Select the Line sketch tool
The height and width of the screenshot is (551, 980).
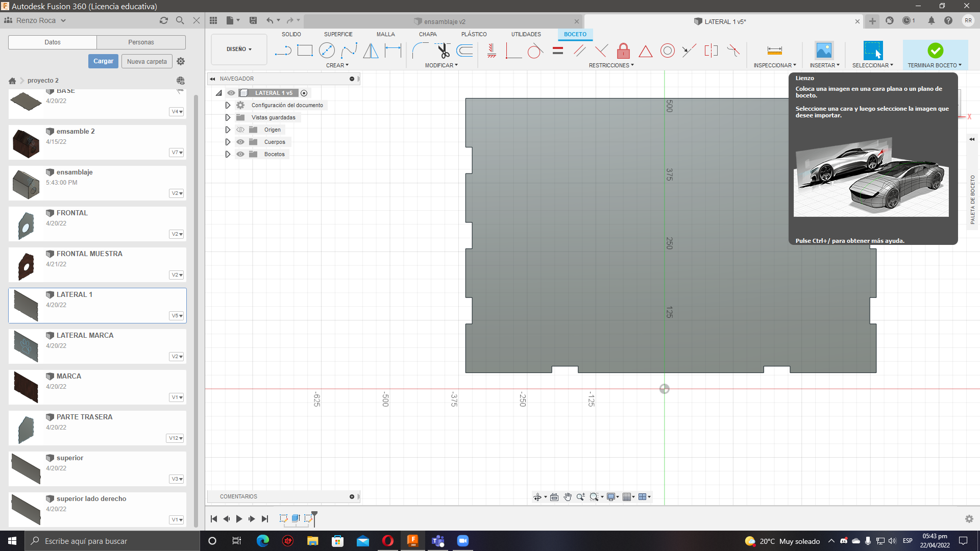pyautogui.click(x=283, y=51)
